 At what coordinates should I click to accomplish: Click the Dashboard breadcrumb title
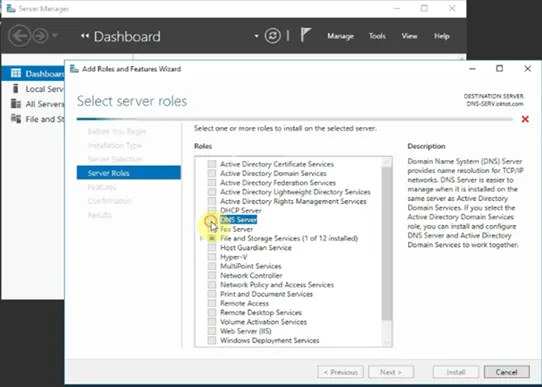pos(127,36)
